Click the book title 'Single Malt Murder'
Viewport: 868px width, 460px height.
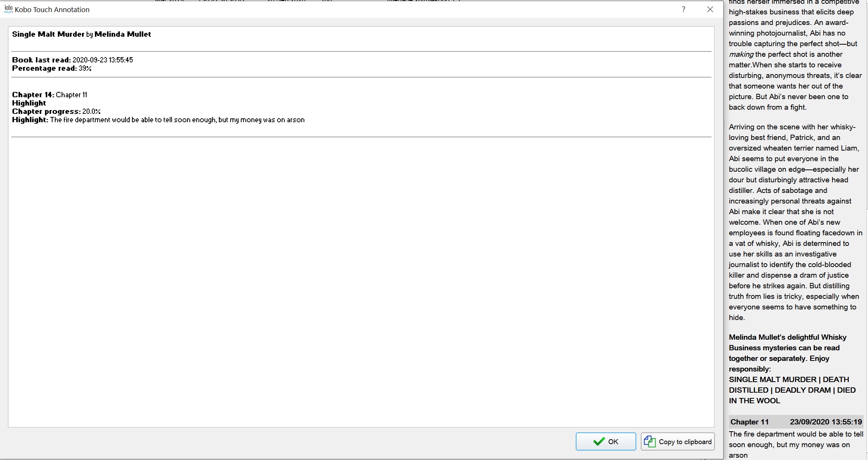click(48, 34)
